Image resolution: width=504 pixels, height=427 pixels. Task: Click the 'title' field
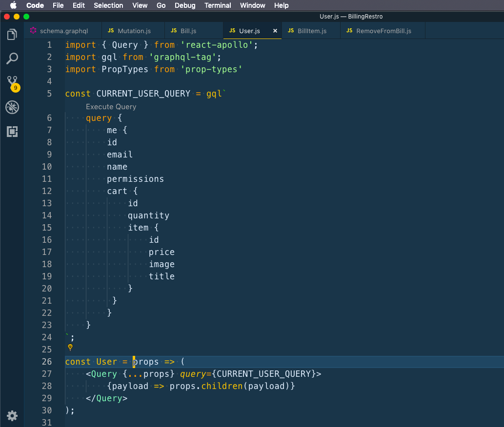161,276
